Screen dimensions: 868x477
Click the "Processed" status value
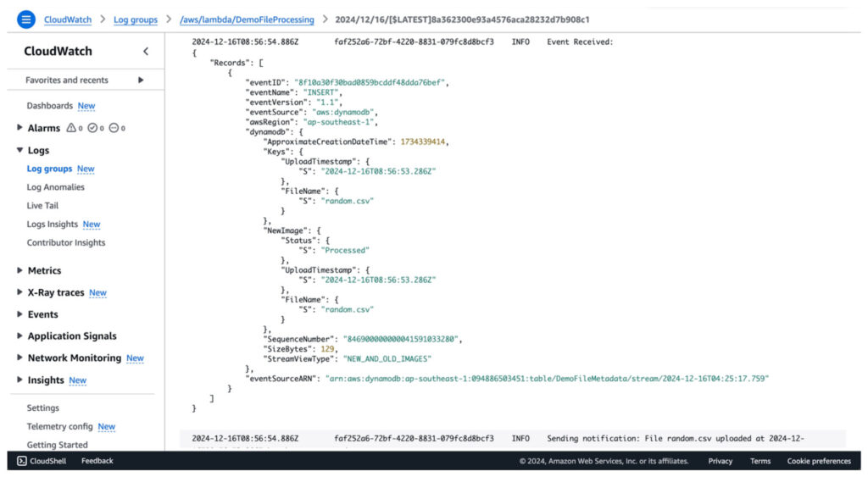point(345,250)
